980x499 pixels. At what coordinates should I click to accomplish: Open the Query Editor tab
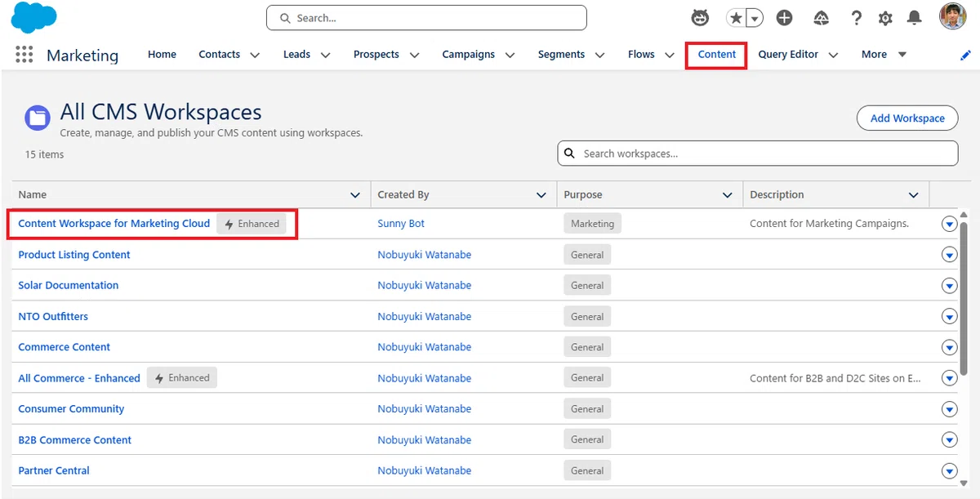(788, 55)
